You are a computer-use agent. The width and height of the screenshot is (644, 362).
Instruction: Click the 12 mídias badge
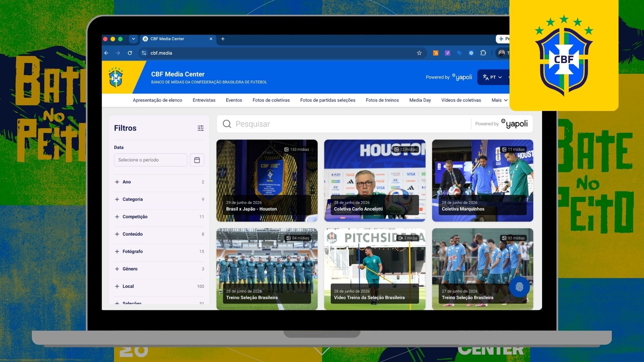406,149
